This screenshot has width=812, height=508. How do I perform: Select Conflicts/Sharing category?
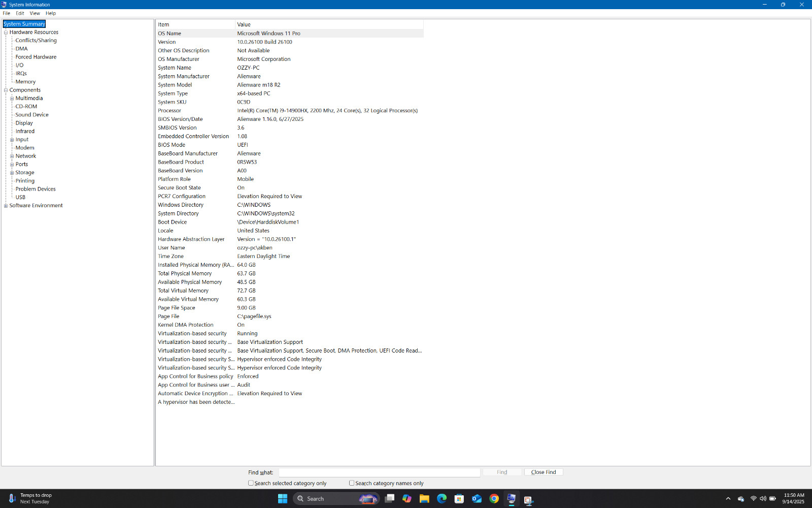point(36,41)
